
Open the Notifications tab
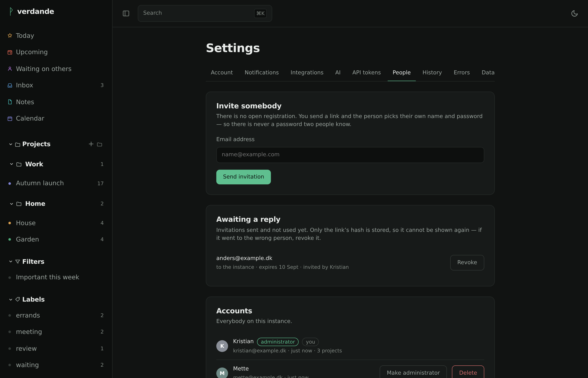[x=262, y=72]
